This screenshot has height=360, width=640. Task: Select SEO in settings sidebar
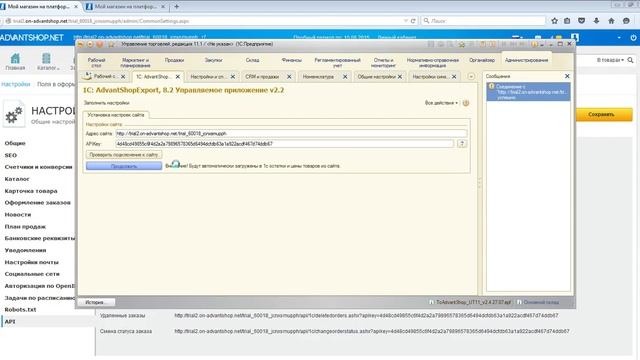11,155
